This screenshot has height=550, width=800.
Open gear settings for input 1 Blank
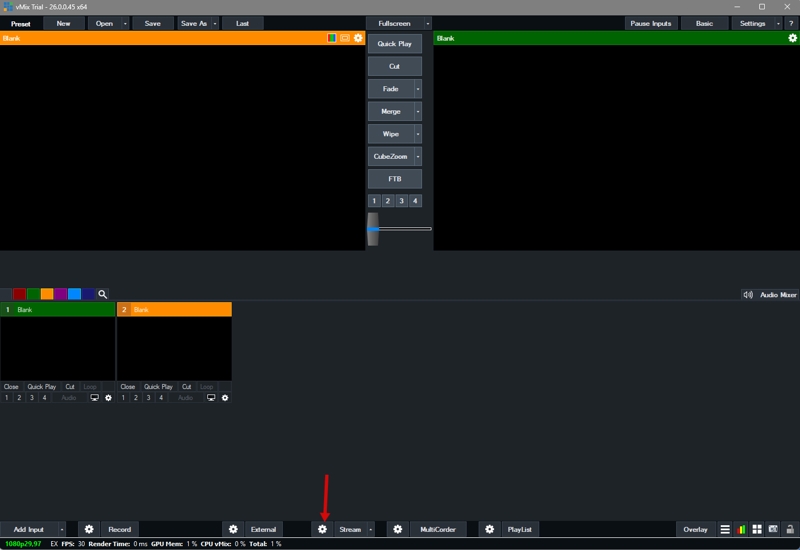(108, 397)
